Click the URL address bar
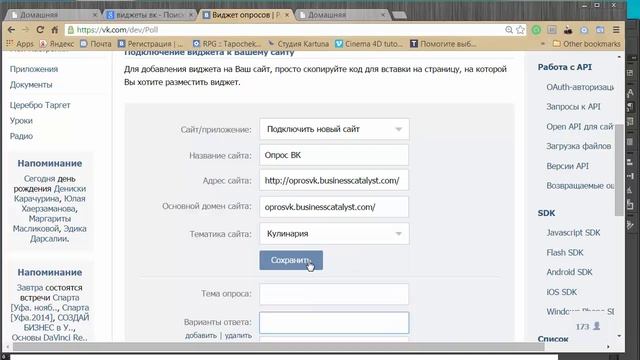The width and height of the screenshot is (640, 360). [286, 30]
